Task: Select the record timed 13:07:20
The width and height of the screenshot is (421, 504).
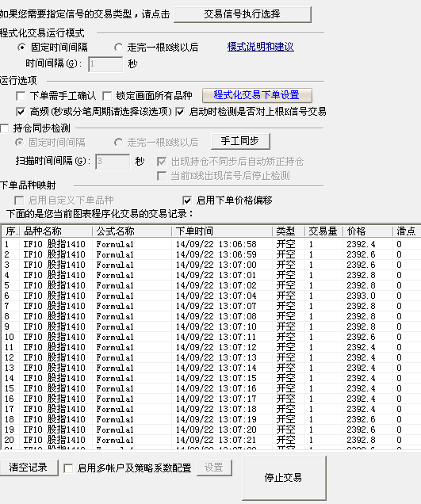Action: pos(211,430)
